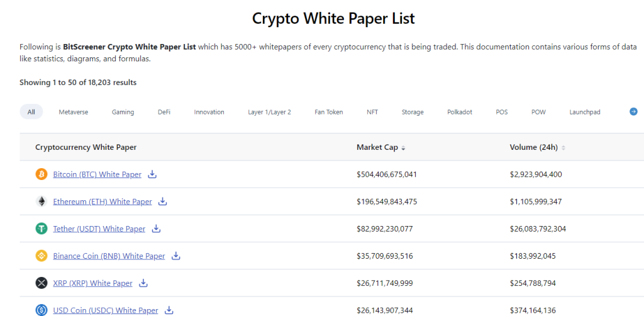644x316 pixels.
Task: Click the Cryptocurrency White Paper column header
Action: [86, 147]
